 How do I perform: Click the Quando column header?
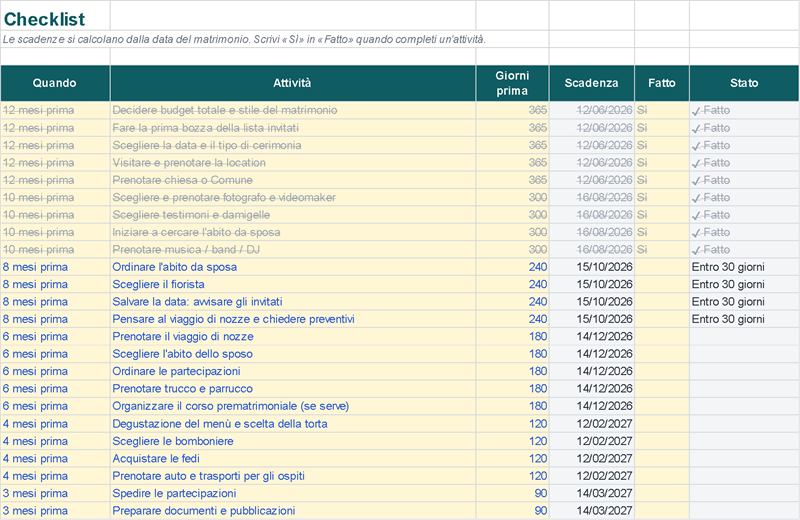55,83
